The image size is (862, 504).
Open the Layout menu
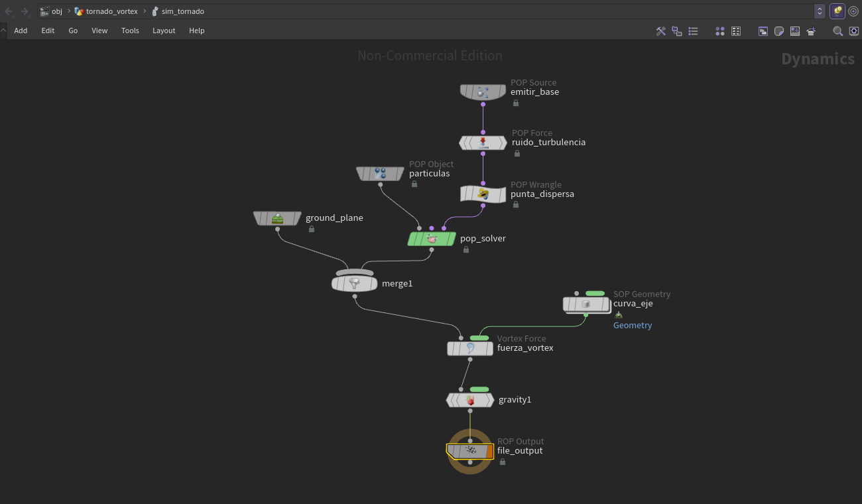(x=164, y=31)
